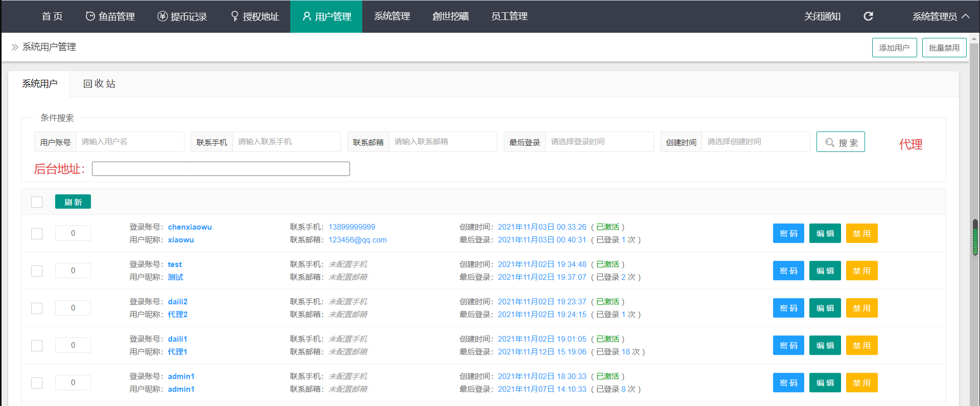Click the vertical scrollbar thumb
980x406 pixels.
(975, 237)
